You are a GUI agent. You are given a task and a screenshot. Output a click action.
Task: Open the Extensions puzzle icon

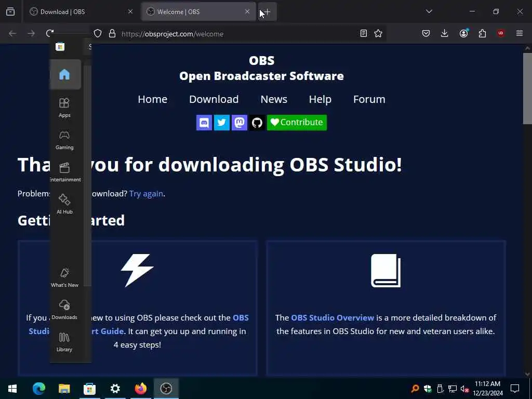[x=482, y=33]
